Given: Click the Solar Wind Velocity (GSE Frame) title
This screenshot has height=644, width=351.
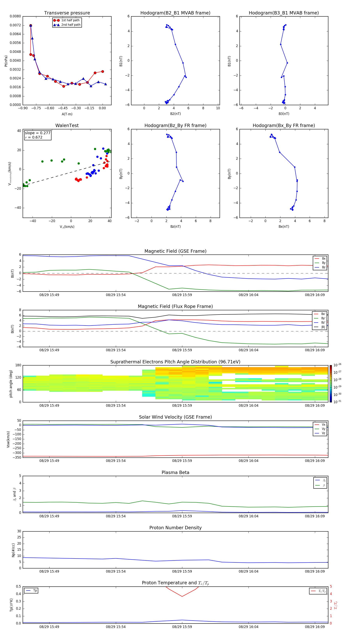Looking at the screenshot, I should click(x=175, y=417).
